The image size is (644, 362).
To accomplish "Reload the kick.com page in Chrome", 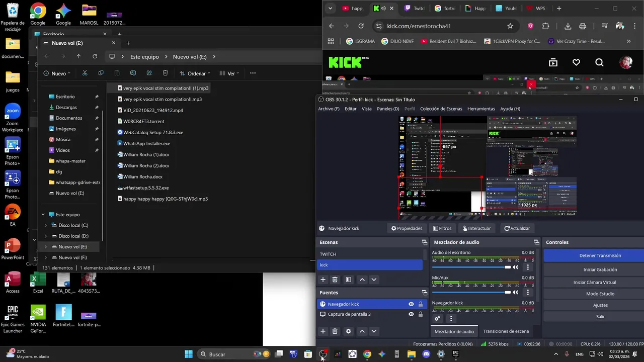I will coord(361,26).
